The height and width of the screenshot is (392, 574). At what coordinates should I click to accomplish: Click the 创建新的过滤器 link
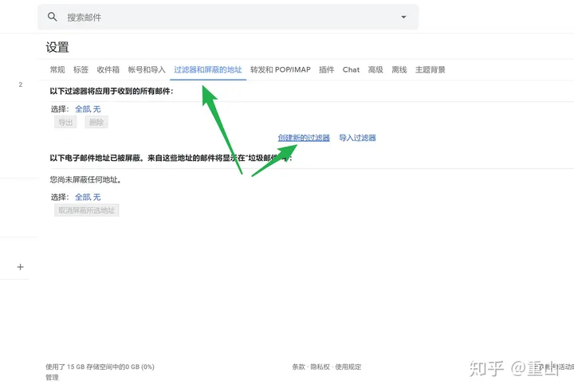click(x=304, y=138)
